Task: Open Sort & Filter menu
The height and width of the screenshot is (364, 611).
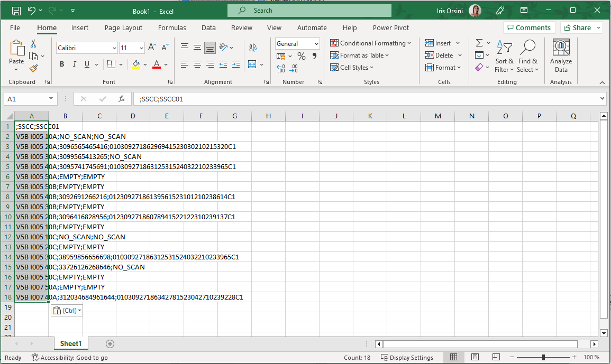Action: [504, 56]
